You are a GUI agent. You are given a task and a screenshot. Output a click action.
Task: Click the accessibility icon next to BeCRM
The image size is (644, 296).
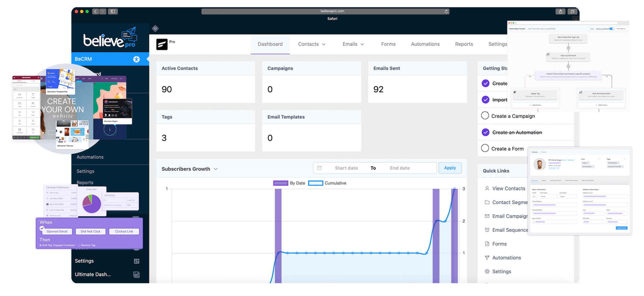[x=137, y=59]
